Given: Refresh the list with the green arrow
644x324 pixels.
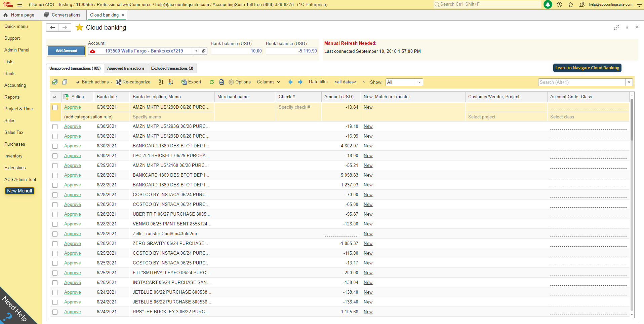Looking at the screenshot, I should (x=211, y=82).
